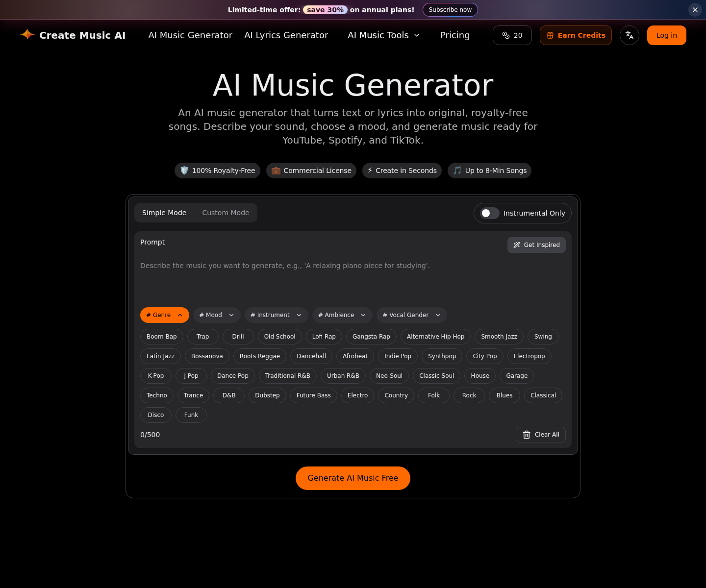Select the Classic Soul genre tag
The width and height of the screenshot is (706, 588).
437,376
